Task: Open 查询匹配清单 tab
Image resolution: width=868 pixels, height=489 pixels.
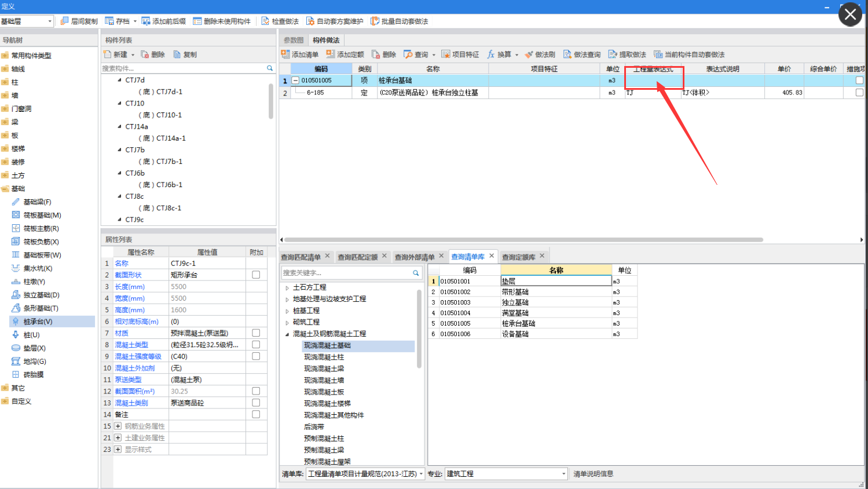Action: point(301,257)
